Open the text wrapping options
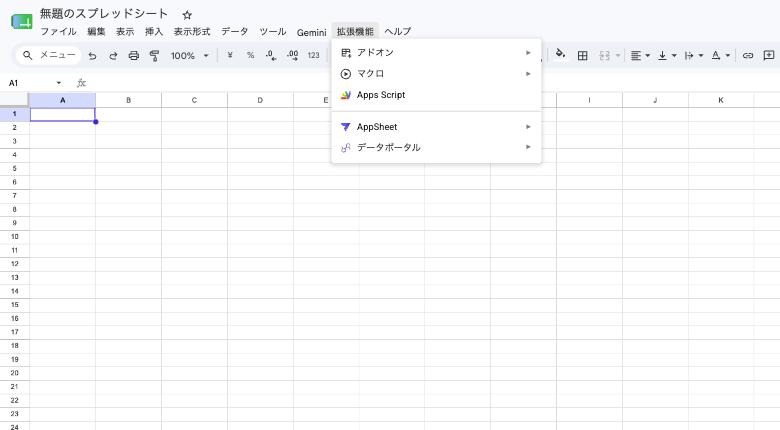This screenshot has width=780, height=430. tap(694, 56)
